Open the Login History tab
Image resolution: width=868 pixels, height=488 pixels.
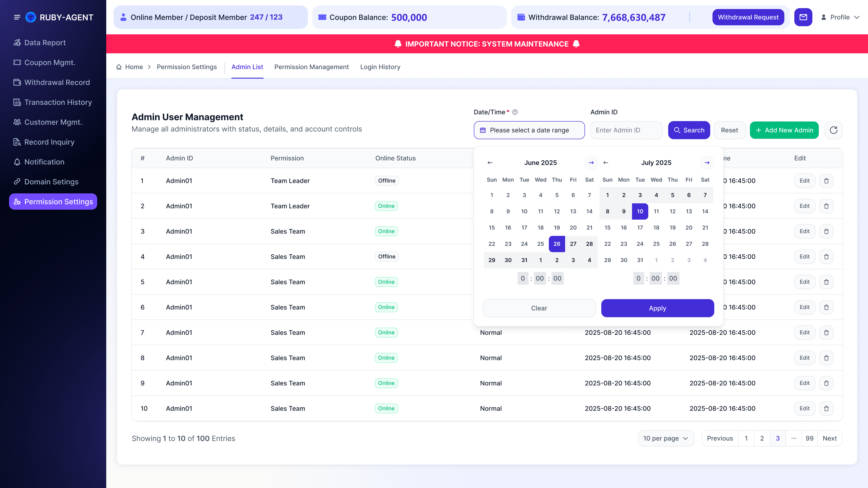pos(380,67)
